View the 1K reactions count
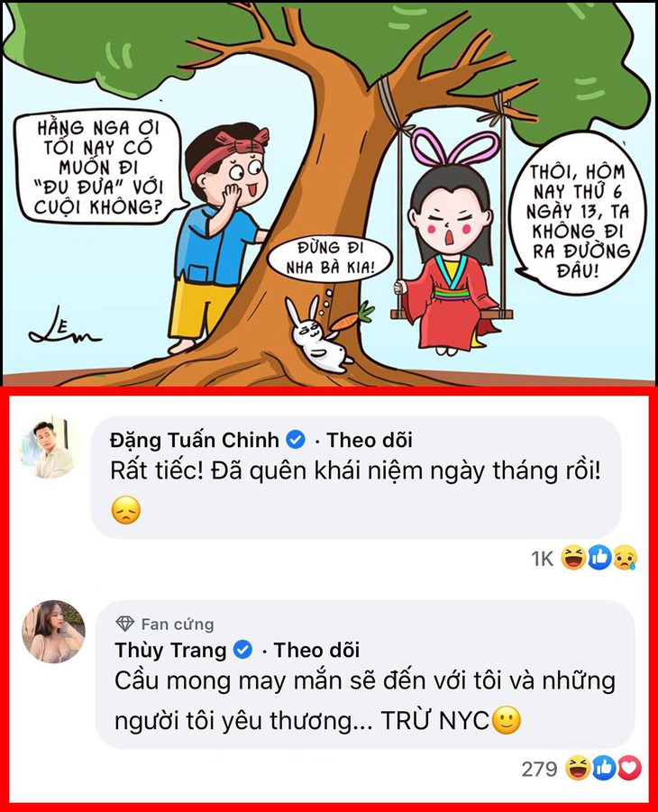Image resolution: width=658 pixels, height=812 pixels. (543, 558)
